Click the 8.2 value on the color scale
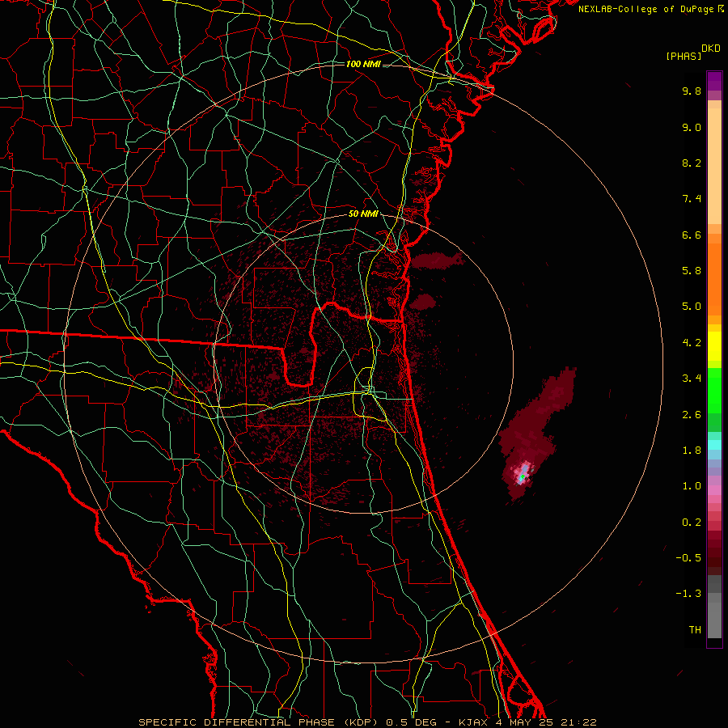Viewport: 728px width, 728px height. pos(692,163)
